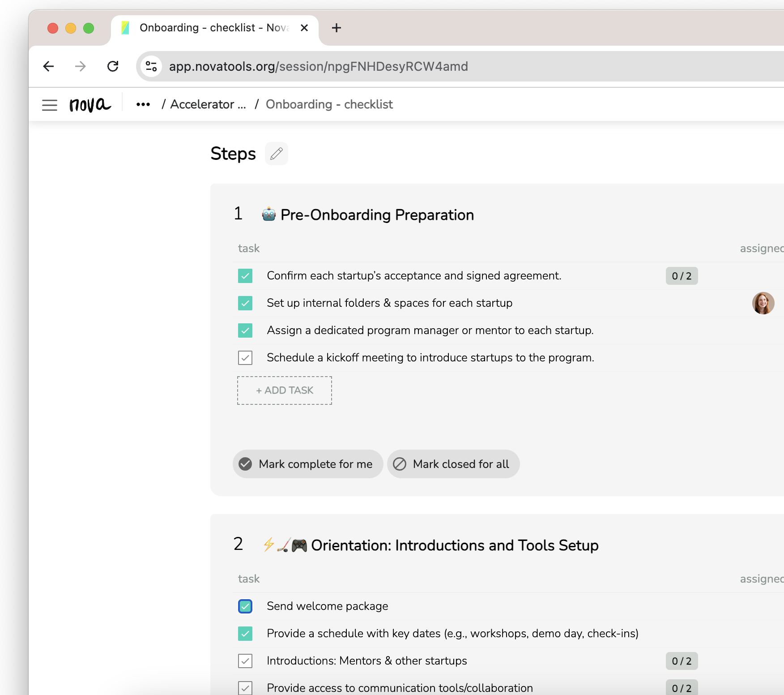
Task: Edit Steps with the pencil icon
Action: 276,154
